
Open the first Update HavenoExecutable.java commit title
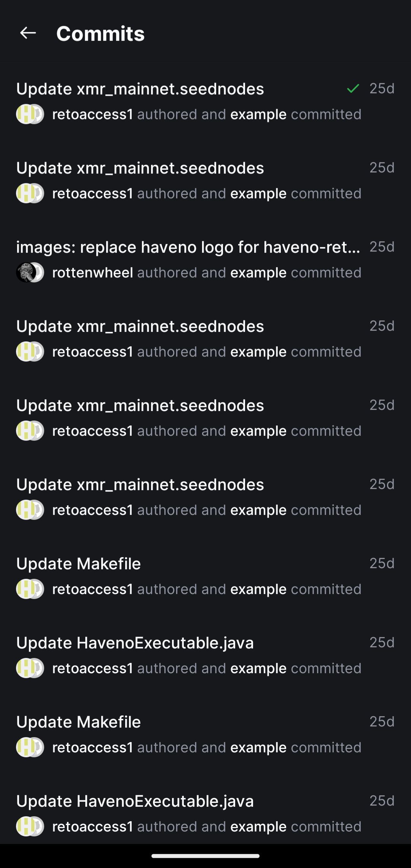pyautogui.click(x=135, y=643)
